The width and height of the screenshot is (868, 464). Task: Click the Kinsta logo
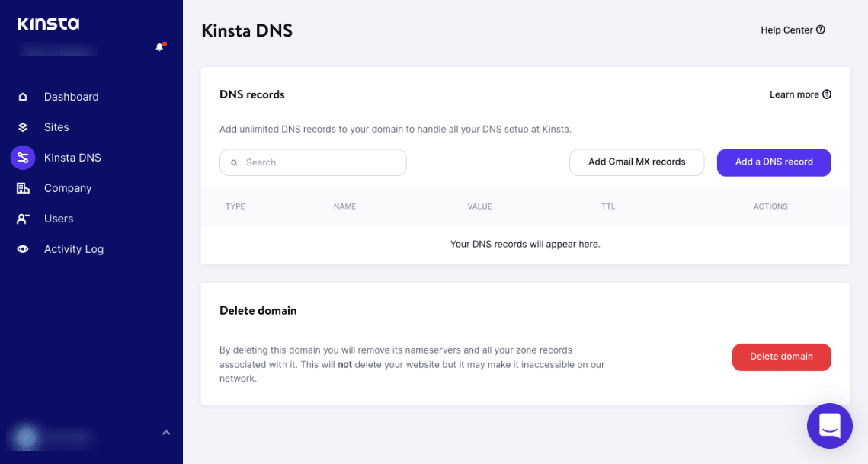(48, 23)
